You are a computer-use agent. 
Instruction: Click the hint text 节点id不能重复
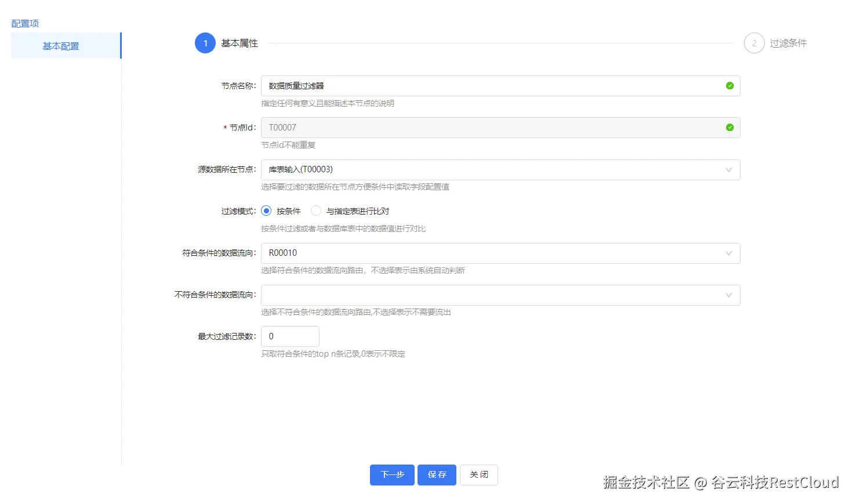point(288,145)
